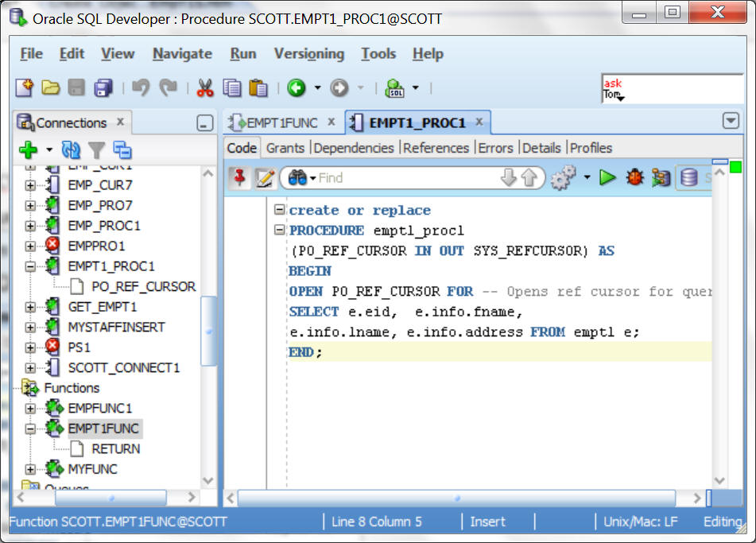
Task: Expand the EMP_PROC1 procedure node
Action: [30, 226]
